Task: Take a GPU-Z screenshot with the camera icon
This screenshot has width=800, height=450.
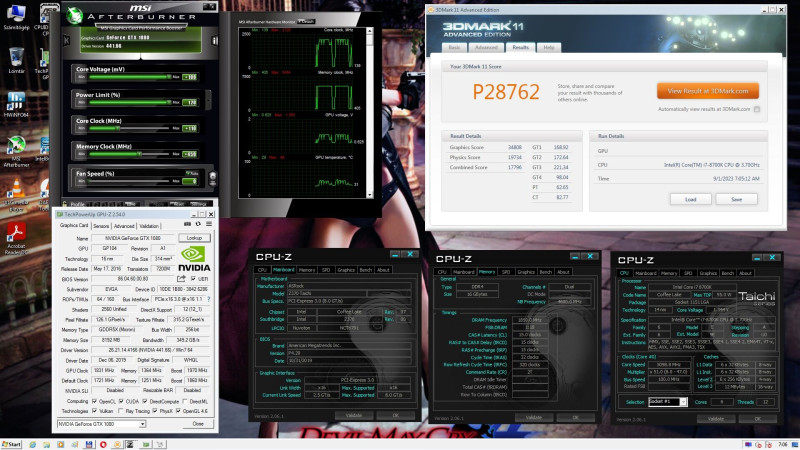Action: coord(187,224)
